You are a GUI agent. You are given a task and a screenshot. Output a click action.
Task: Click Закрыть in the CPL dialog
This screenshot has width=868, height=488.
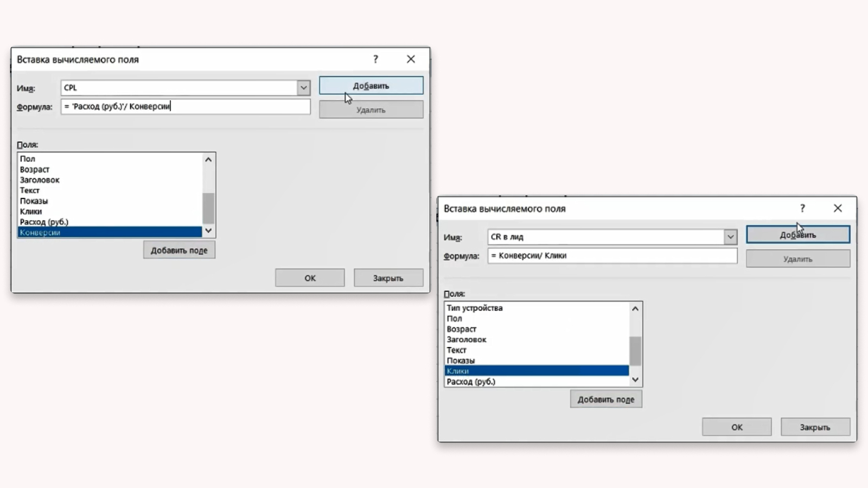[388, 278]
